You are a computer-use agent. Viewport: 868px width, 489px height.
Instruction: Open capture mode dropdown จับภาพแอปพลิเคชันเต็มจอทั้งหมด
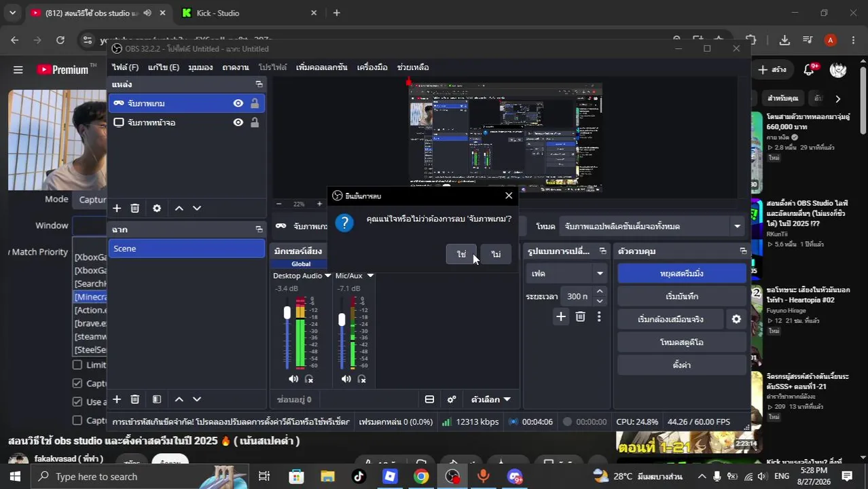(x=653, y=226)
